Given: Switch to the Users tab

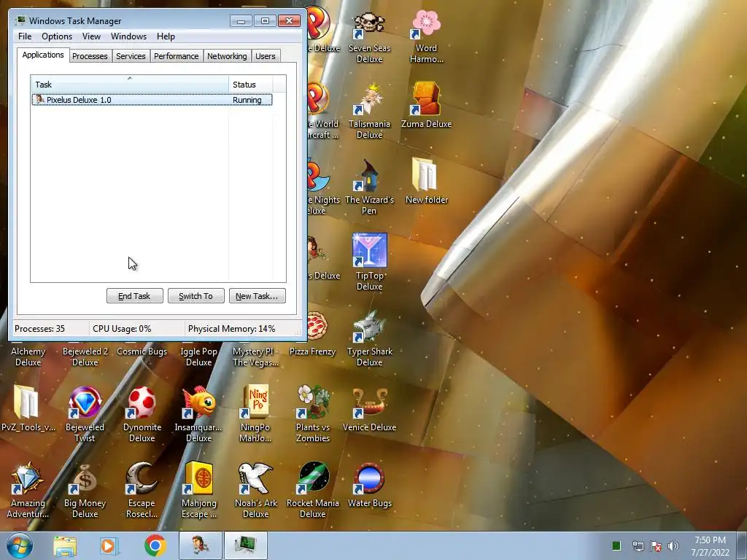Looking at the screenshot, I should point(266,56).
